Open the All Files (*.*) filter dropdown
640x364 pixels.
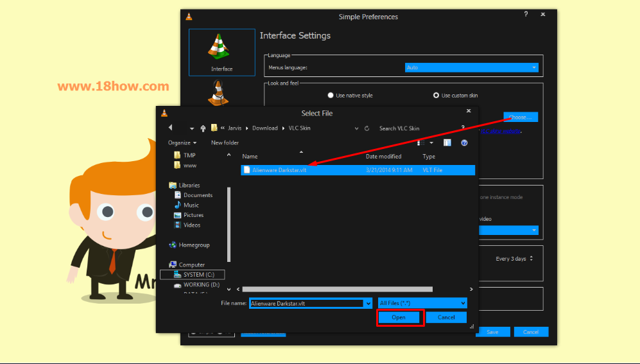tap(422, 303)
